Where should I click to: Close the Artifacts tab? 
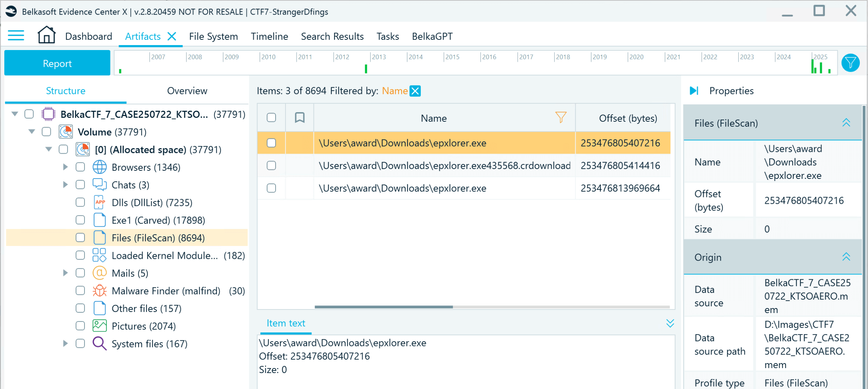(x=172, y=36)
